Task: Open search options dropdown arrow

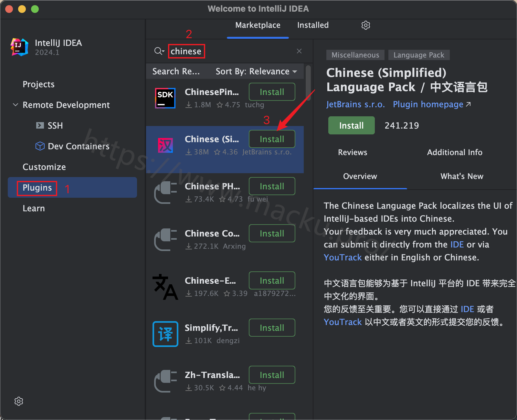Action: (163, 51)
